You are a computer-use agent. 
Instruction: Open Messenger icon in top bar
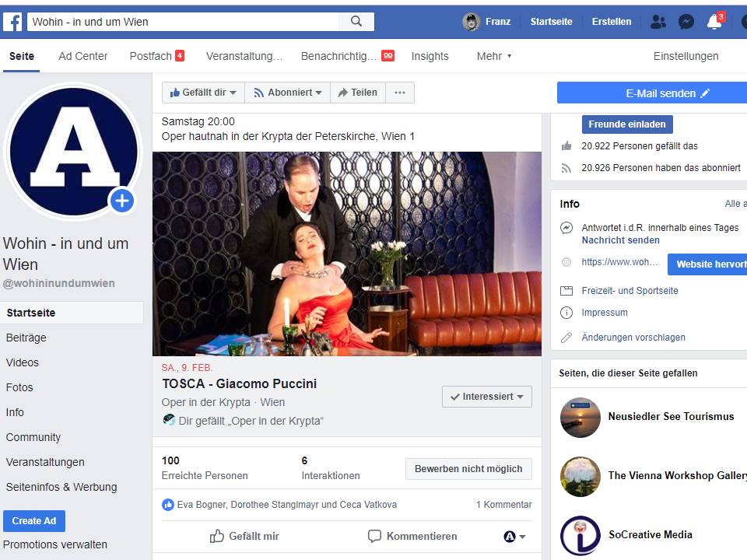click(x=686, y=22)
